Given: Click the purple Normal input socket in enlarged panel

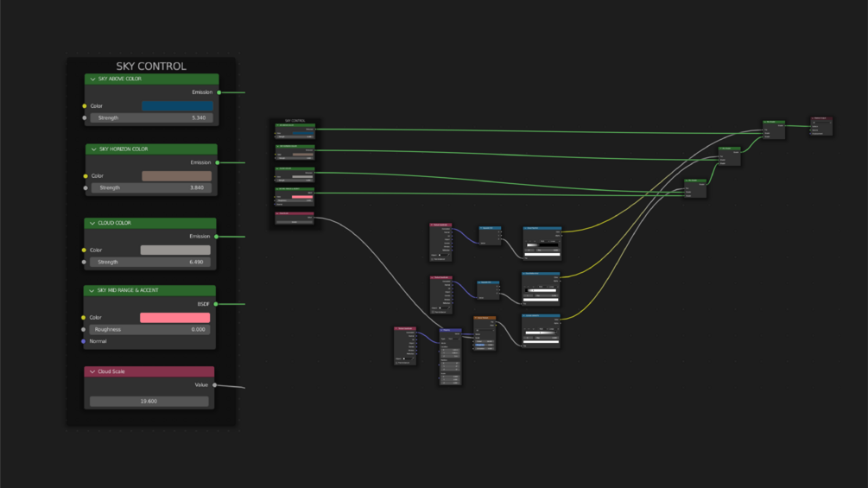Looking at the screenshot, I should click(x=84, y=341).
